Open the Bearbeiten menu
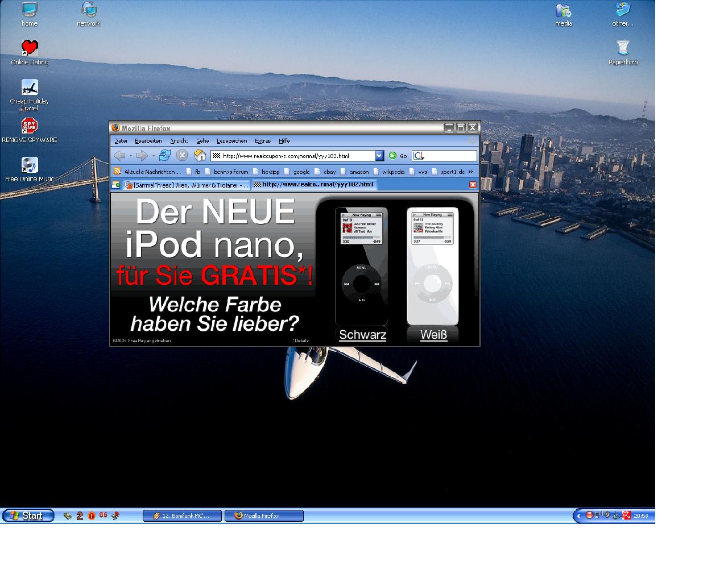 pyautogui.click(x=148, y=141)
